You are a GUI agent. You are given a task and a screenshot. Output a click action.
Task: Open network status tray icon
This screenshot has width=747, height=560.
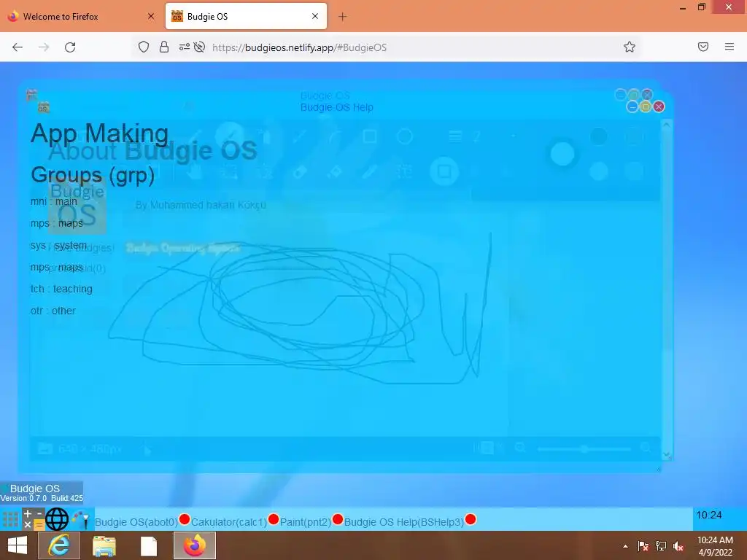(661, 546)
